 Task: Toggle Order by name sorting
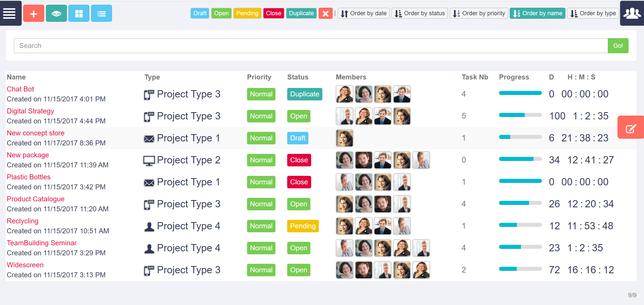[x=537, y=13]
